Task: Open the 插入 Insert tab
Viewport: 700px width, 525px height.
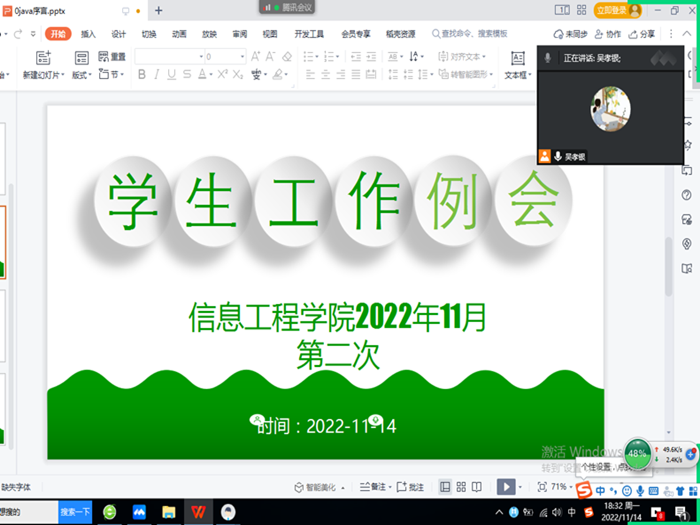Action: pyautogui.click(x=89, y=33)
